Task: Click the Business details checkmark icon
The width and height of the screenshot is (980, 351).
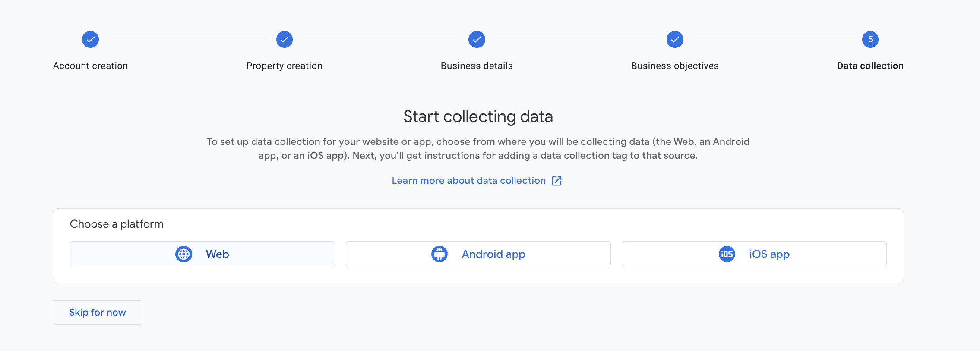Action: pos(477,40)
